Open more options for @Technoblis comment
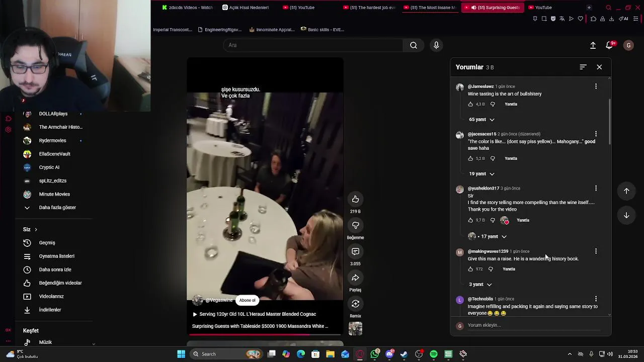The width and height of the screenshot is (644, 362). (x=596, y=299)
